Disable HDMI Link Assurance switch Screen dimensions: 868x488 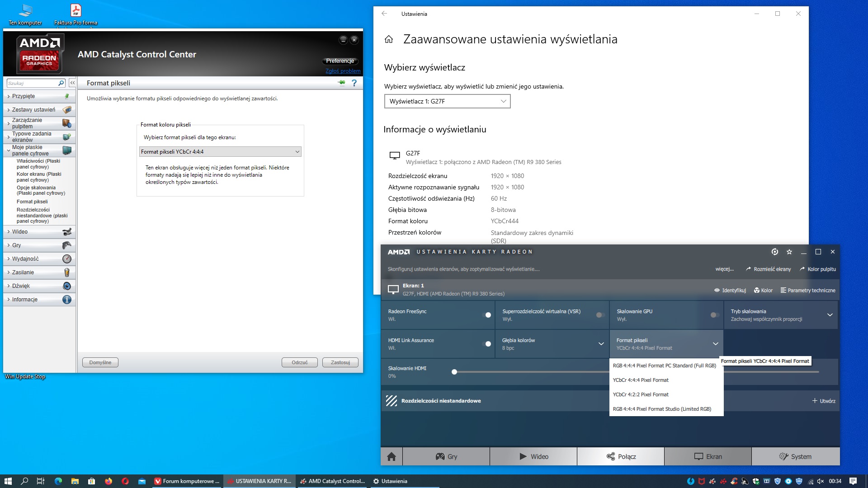point(487,344)
